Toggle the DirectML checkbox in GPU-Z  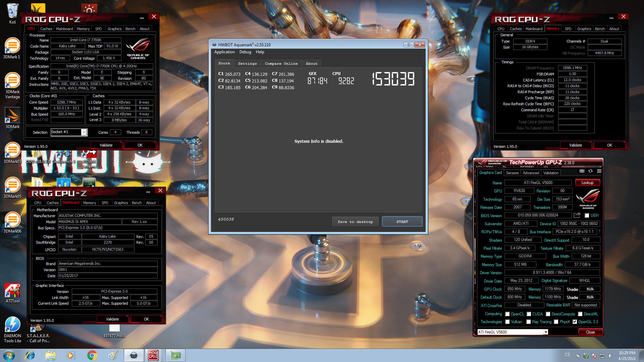pyautogui.click(x=580, y=314)
